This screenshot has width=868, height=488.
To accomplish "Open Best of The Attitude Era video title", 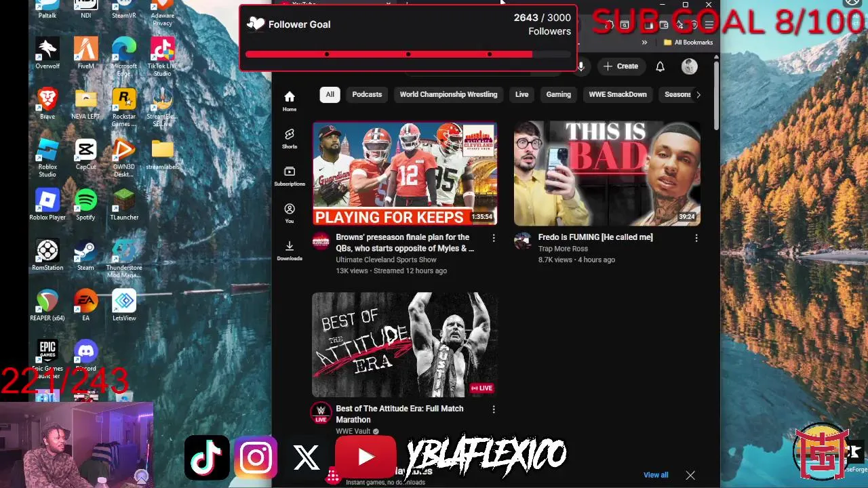I will coord(399,414).
